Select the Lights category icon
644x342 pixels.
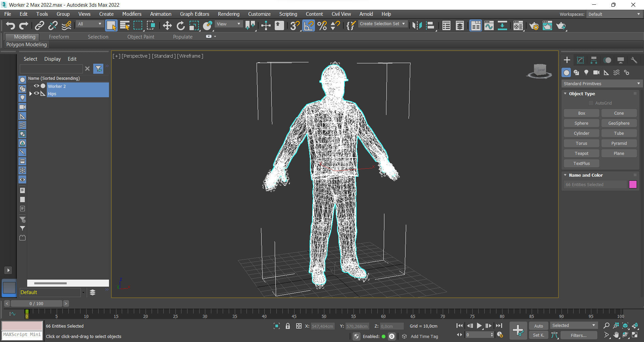coord(586,72)
